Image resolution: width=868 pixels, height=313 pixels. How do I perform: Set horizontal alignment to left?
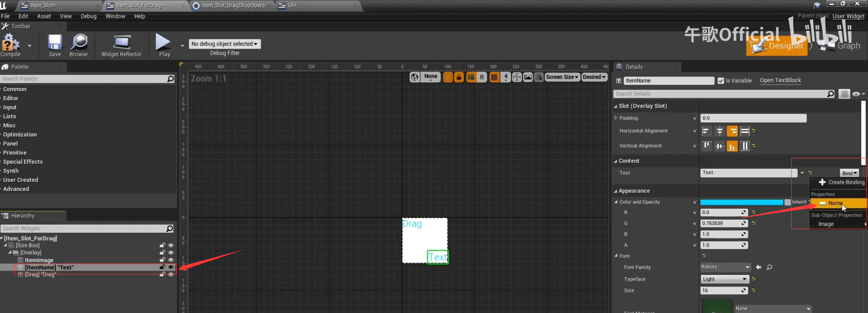coord(706,131)
